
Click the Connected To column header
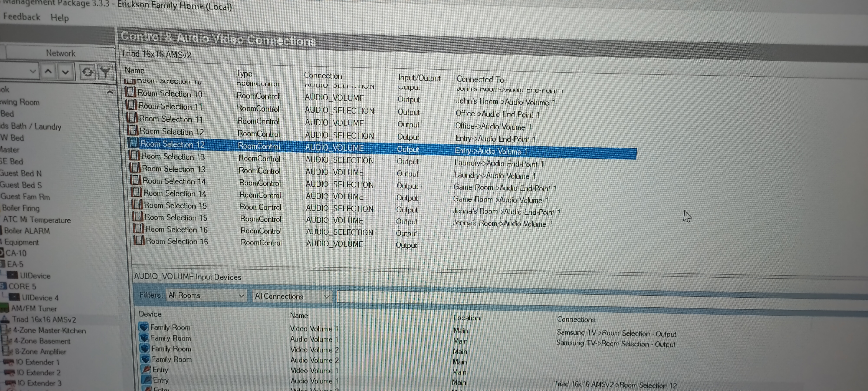point(480,79)
